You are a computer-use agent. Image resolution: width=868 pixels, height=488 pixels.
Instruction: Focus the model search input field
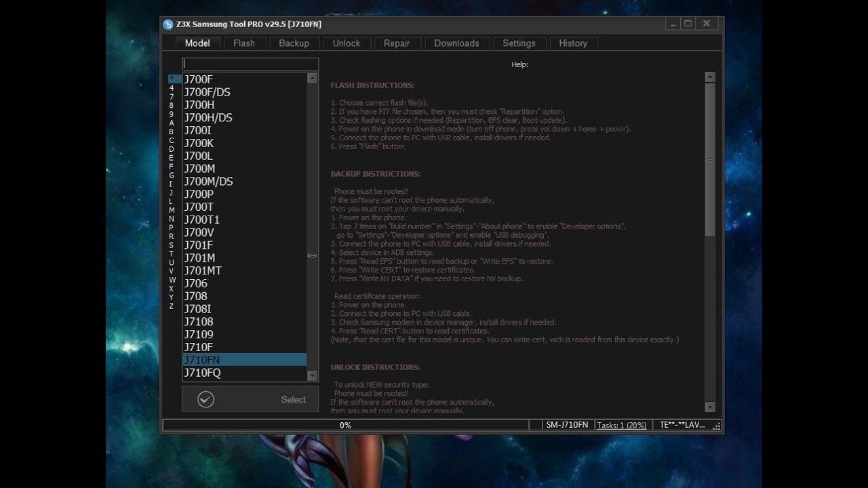tap(250, 64)
